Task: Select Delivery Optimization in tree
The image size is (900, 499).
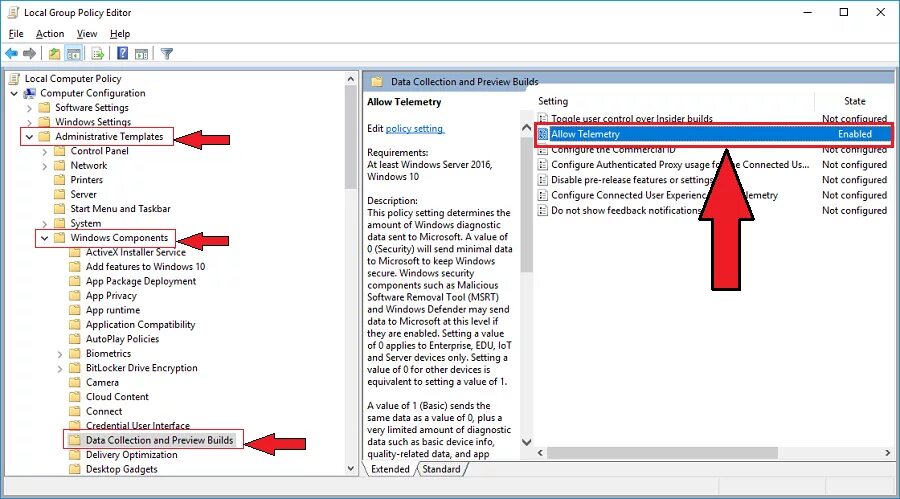Action: (131, 455)
